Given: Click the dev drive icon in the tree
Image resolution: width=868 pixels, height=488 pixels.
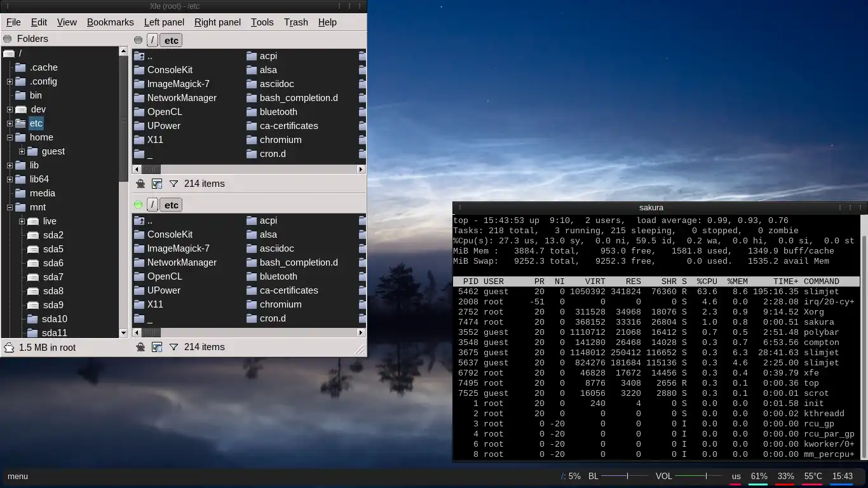Looking at the screenshot, I should click(21, 109).
